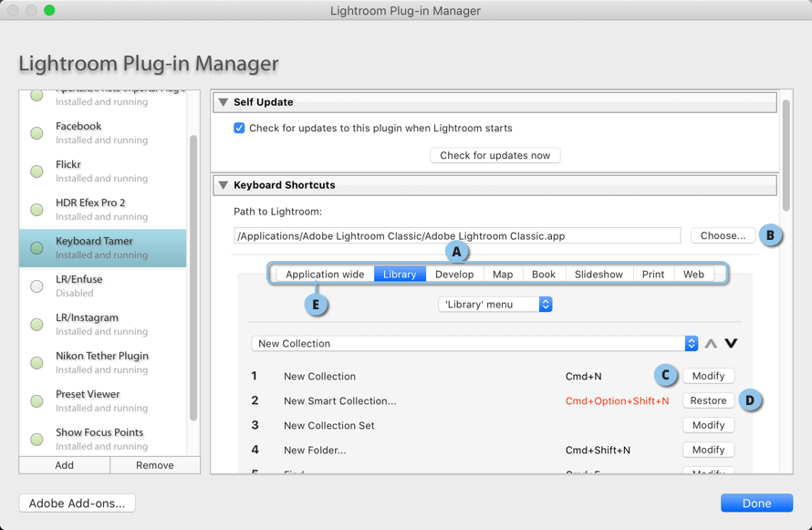Screen dimensions: 812x530
Task: Click the Cmd+Shift+N shortcut text
Action: 598,451
